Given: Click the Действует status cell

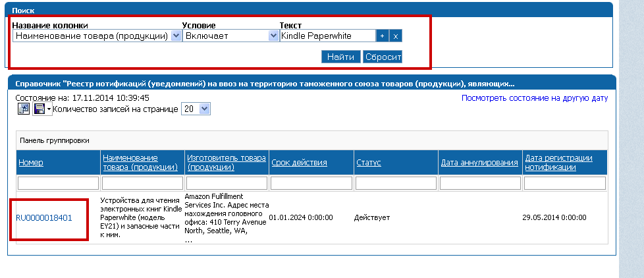Looking at the screenshot, I should pos(371,217).
